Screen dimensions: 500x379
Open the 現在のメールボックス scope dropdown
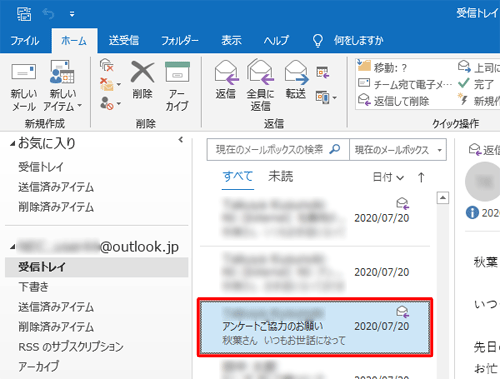click(398, 150)
